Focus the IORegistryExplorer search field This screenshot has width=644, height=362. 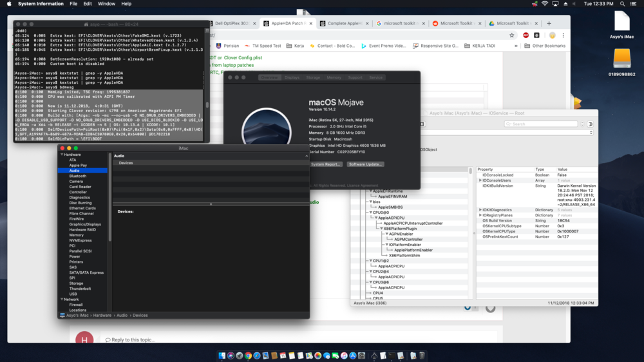tap(541, 124)
